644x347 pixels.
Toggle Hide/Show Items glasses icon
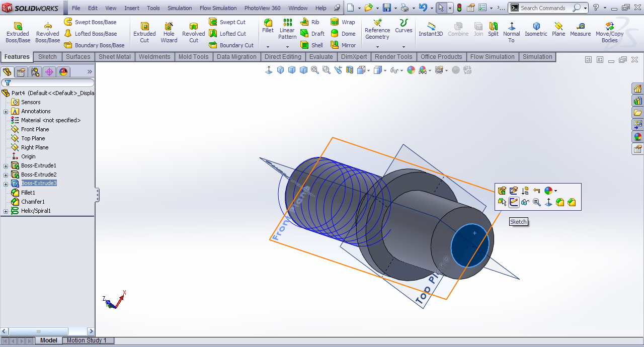[394, 70]
